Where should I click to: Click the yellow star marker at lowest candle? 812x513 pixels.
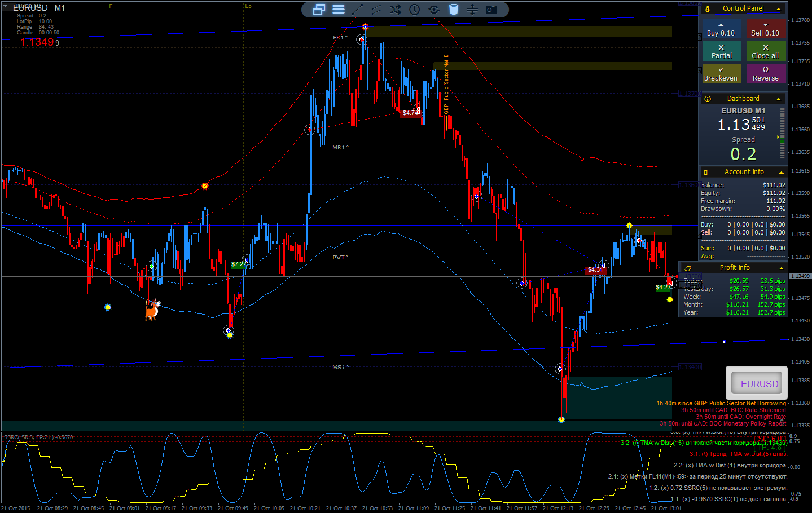pos(561,419)
